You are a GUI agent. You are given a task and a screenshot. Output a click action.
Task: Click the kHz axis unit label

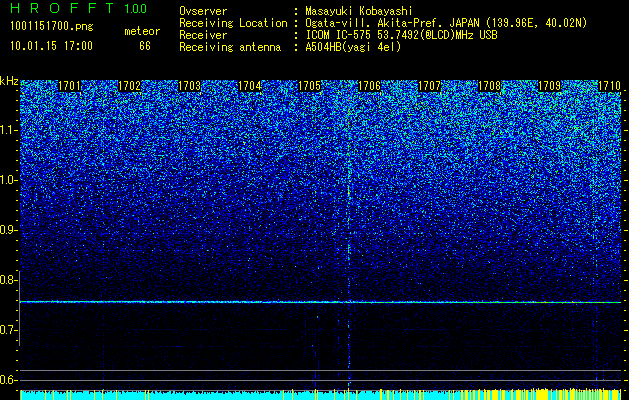(x=9, y=81)
